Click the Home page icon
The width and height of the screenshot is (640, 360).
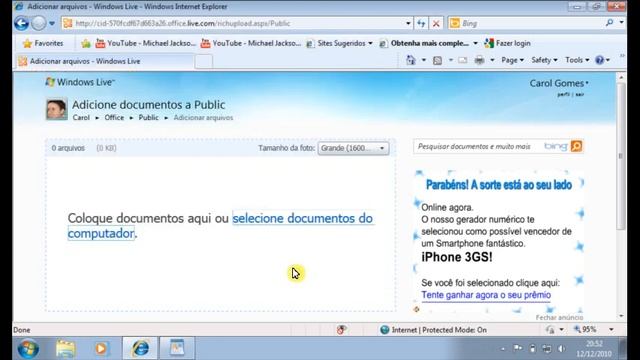(x=411, y=60)
